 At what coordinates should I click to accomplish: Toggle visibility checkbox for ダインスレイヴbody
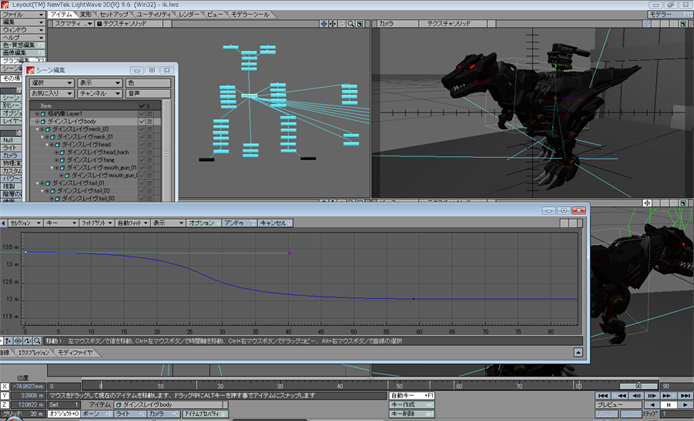pyautogui.click(x=142, y=121)
